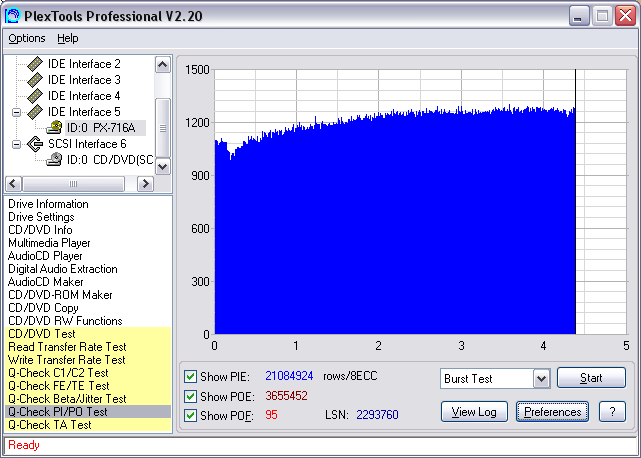Screen dimensions: 641x458
Task: Toggle the Show POE checkbox
Action: coord(190,396)
